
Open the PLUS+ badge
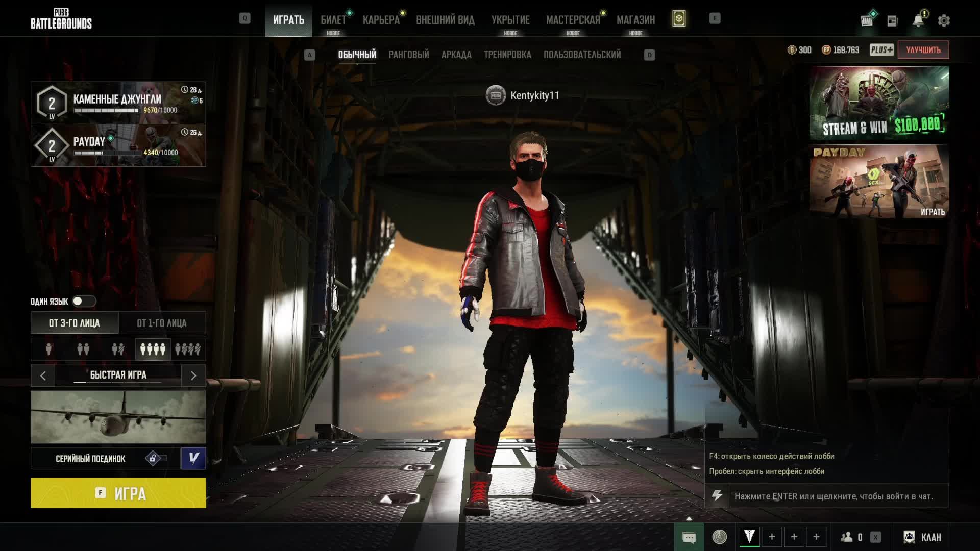point(881,50)
